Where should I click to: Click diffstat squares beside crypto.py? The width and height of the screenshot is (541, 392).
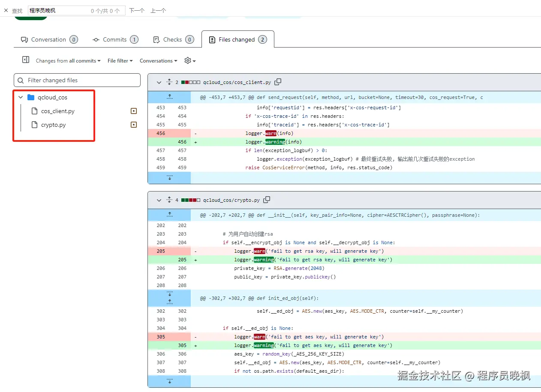pos(191,200)
